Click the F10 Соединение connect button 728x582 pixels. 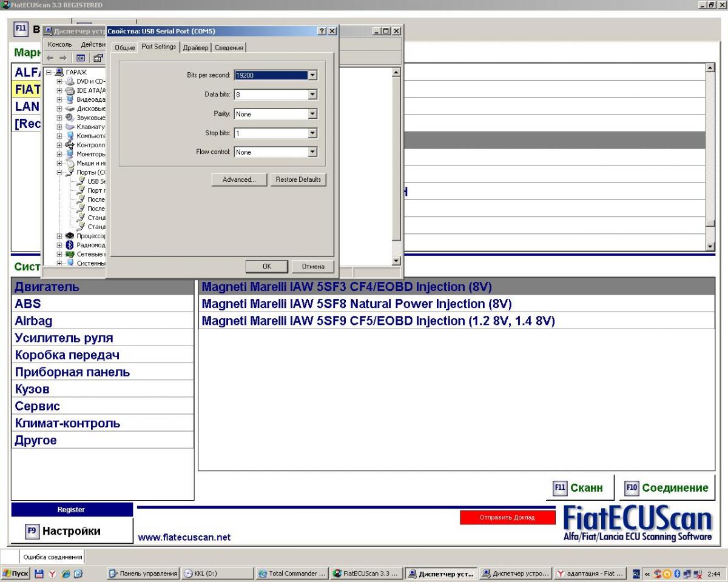click(x=667, y=488)
